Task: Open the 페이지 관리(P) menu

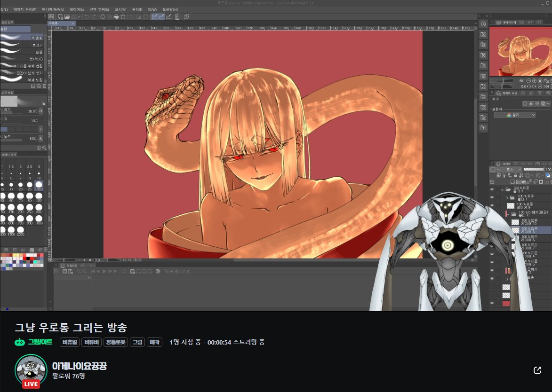Action: tap(24, 9)
